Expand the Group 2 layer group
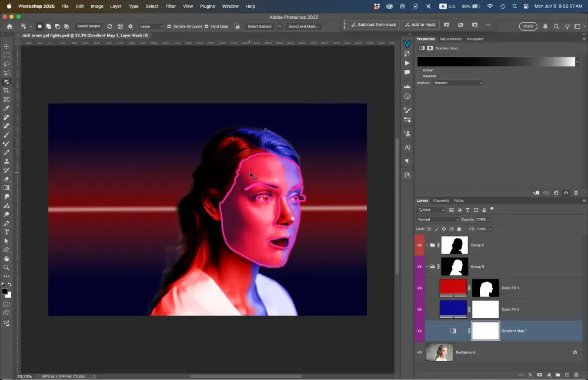Screen dimensions: 588x380 click(x=427, y=245)
